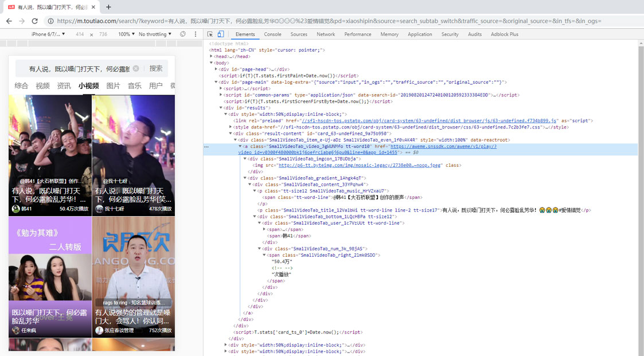Clear the search box text
This screenshot has height=356, width=644.
pyautogui.click(x=136, y=69)
